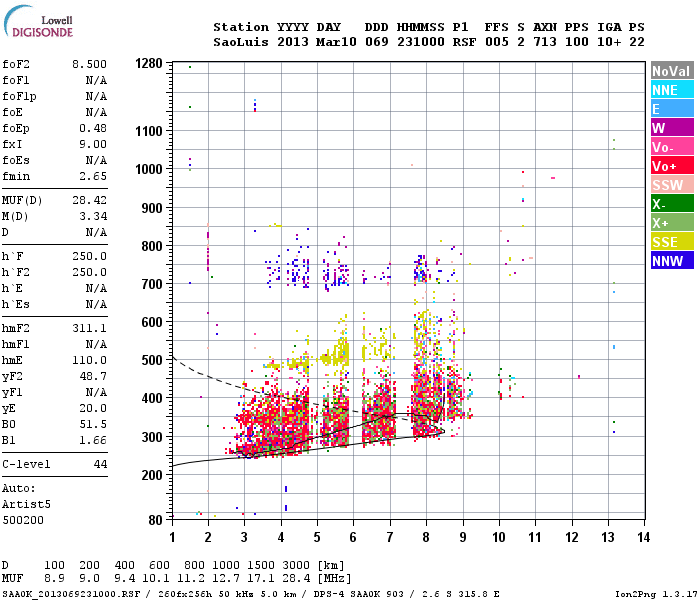Click the C-level value 44

click(x=100, y=464)
